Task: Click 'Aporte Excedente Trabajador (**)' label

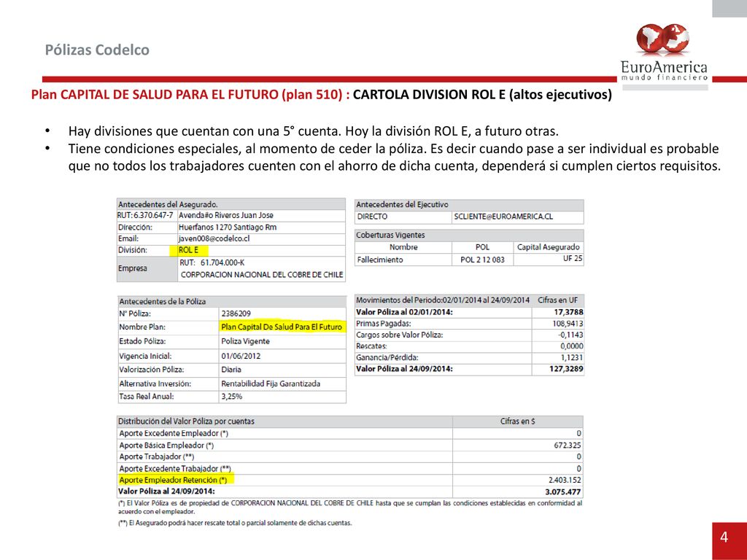Action: click(175, 469)
